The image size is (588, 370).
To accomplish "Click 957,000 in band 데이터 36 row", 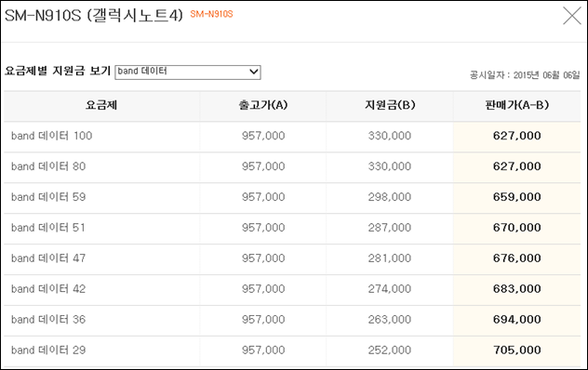I will click(x=263, y=320).
